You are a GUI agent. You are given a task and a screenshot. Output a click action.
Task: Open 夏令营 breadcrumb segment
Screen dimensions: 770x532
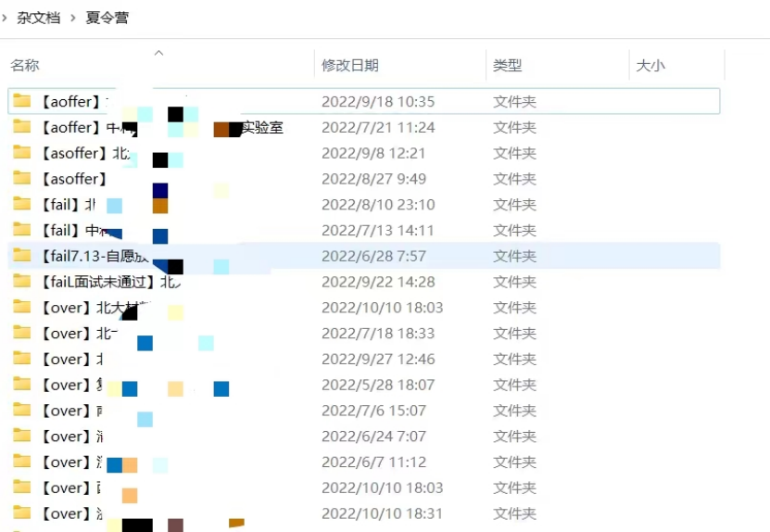coord(107,19)
